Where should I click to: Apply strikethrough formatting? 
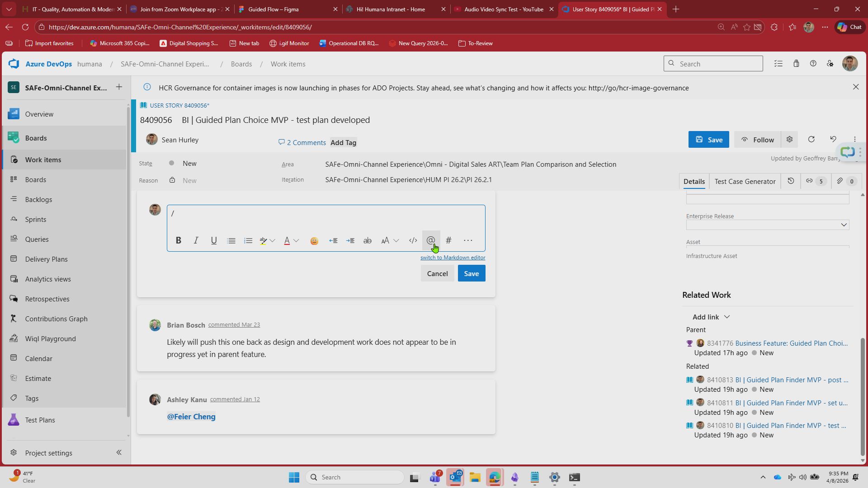[368, 241]
